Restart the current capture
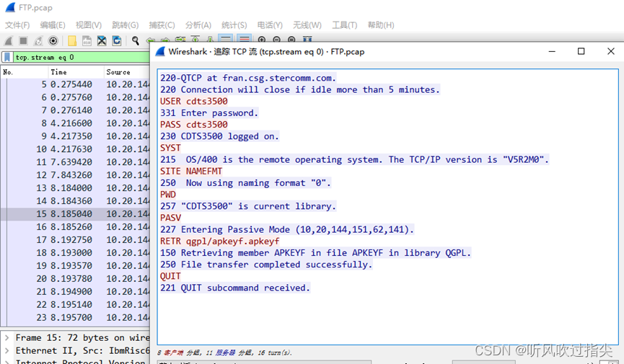Screen dimensions: 624x364 38,40
